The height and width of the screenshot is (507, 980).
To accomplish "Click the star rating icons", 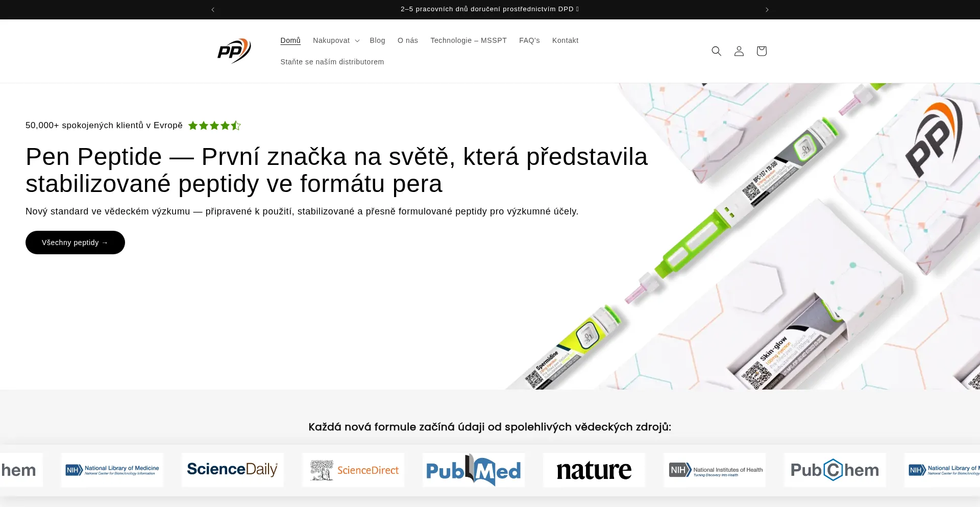I will 214,126.
